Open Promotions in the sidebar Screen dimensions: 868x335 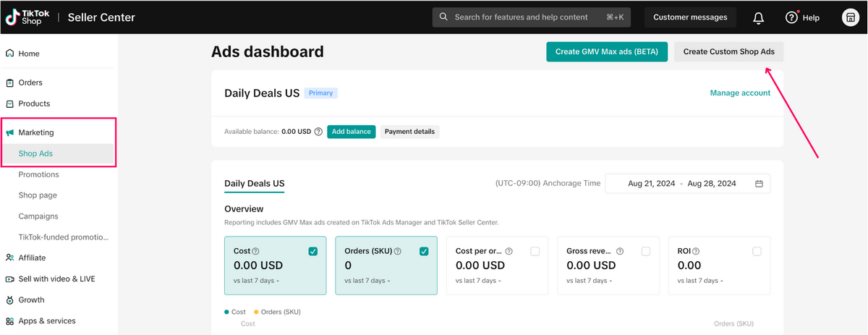39,174
